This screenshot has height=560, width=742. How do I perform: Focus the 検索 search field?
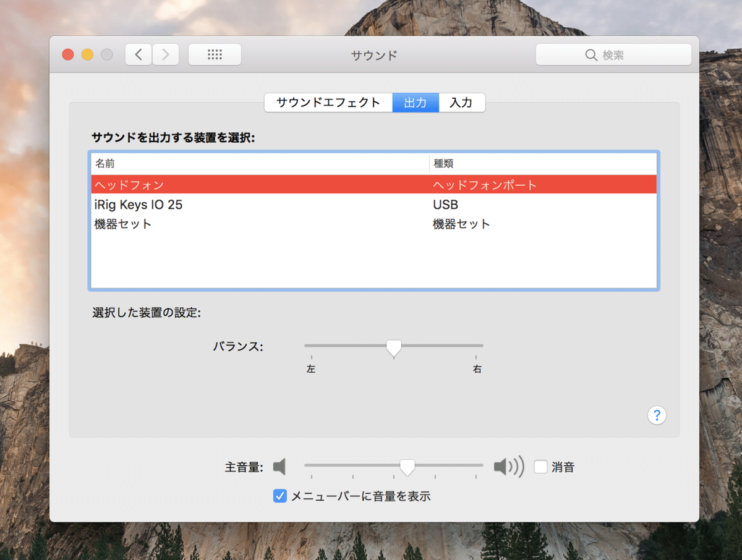tap(613, 55)
